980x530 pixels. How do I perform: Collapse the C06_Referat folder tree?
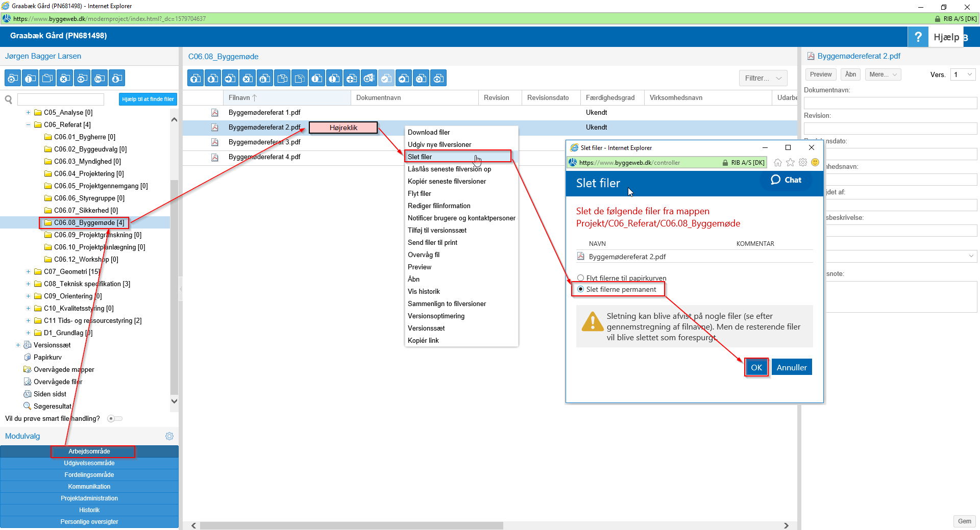pos(28,125)
